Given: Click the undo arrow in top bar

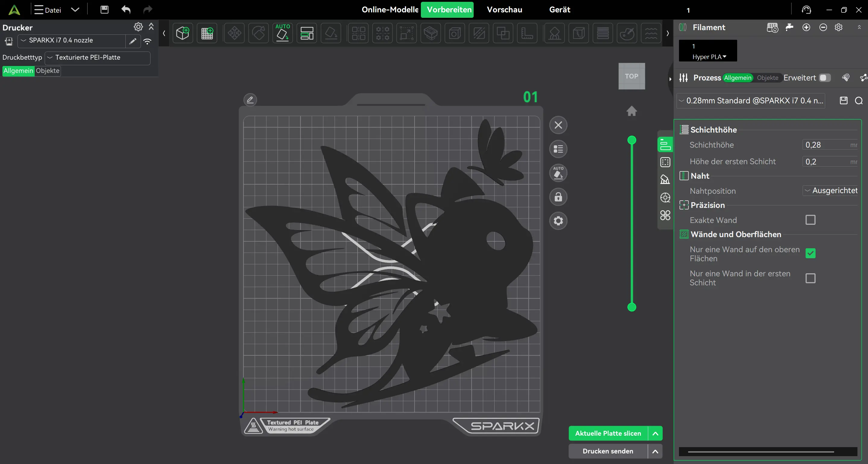Looking at the screenshot, I should click(x=126, y=9).
